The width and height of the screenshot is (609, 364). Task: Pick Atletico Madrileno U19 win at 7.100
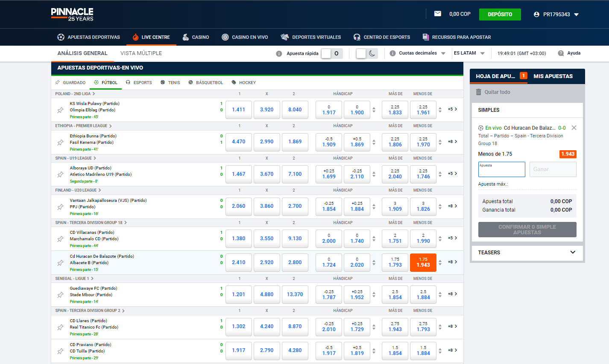tap(295, 174)
